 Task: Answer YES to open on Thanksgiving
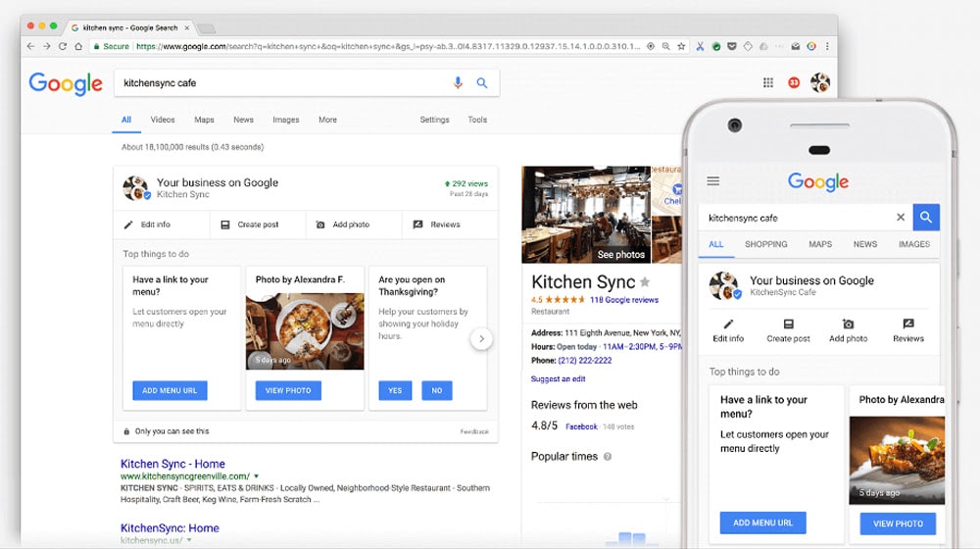tap(395, 390)
